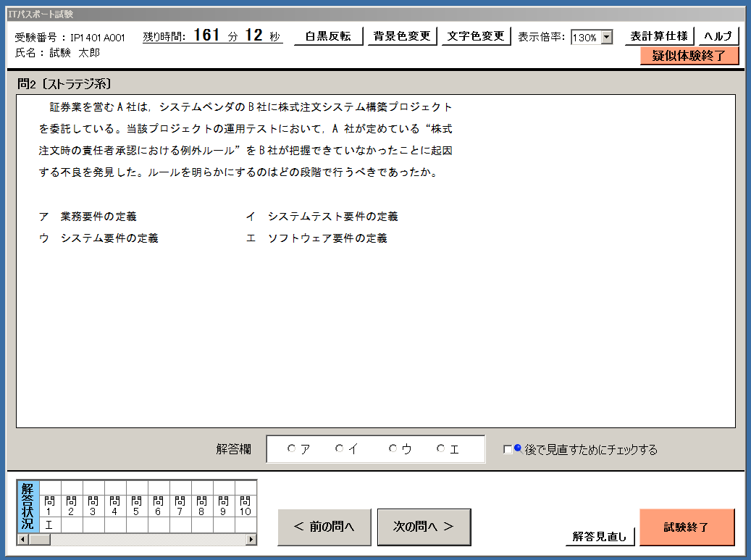Finish the exam with 試験終了
This screenshot has height=560, width=751.
687,527
